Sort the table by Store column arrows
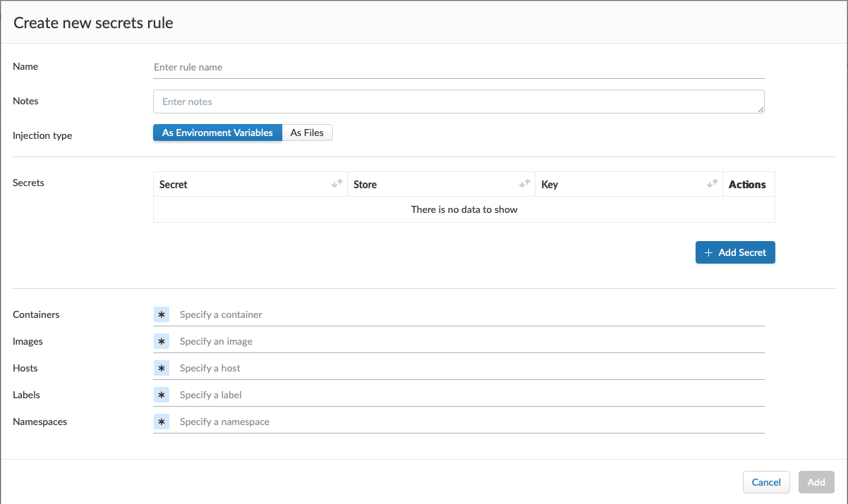The width and height of the screenshot is (848, 504). click(x=524, y=184)
